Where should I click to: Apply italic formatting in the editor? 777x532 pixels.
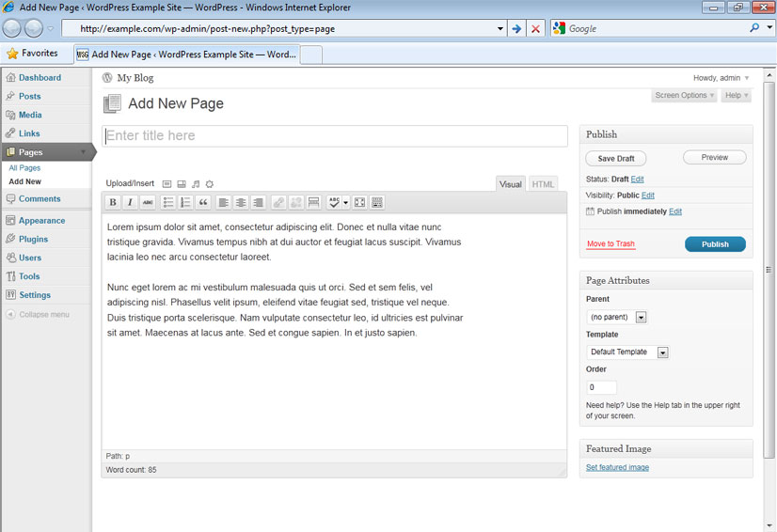[130, 202]
